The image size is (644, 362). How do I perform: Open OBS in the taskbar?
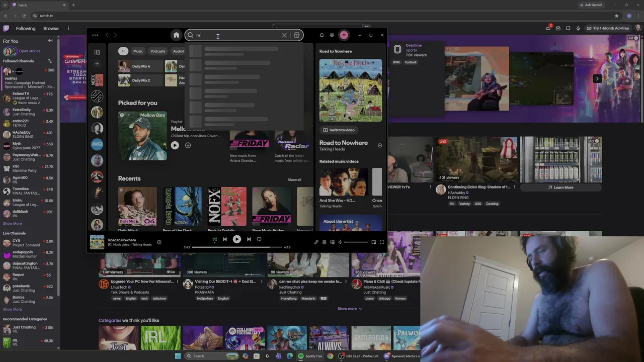coord(359,356)
